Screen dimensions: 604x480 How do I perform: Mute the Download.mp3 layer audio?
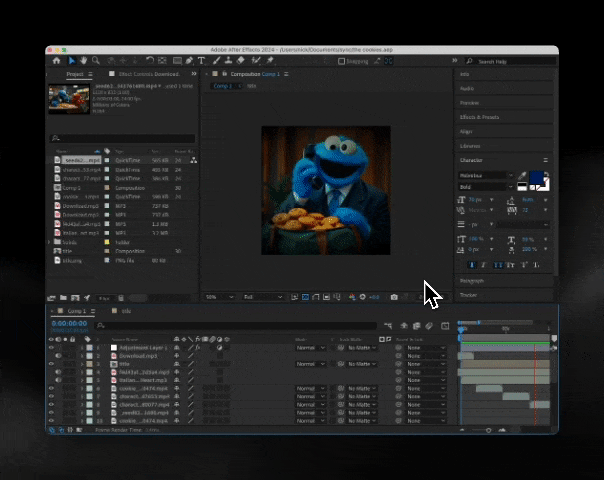[58, 356]
